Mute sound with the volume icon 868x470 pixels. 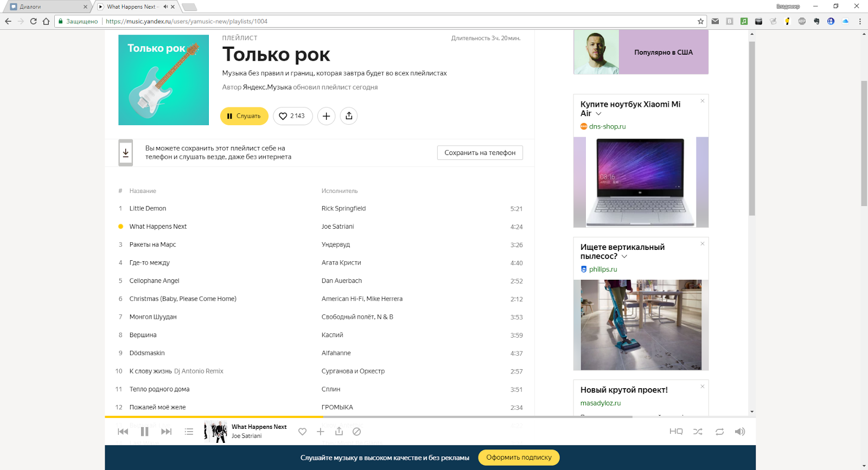pyautogui.click(x=740, y=432)
